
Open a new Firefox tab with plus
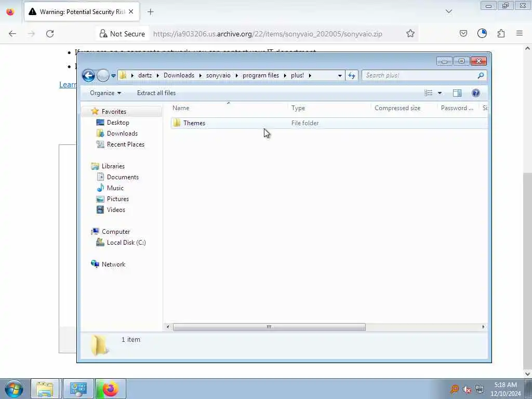click(x=150, y=12)
